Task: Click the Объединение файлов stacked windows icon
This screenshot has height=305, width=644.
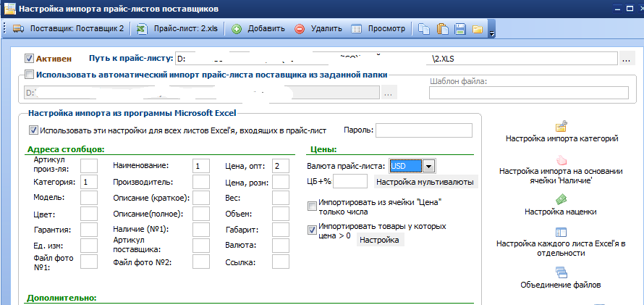Action: pyautogui.click(x=561, y=272)
